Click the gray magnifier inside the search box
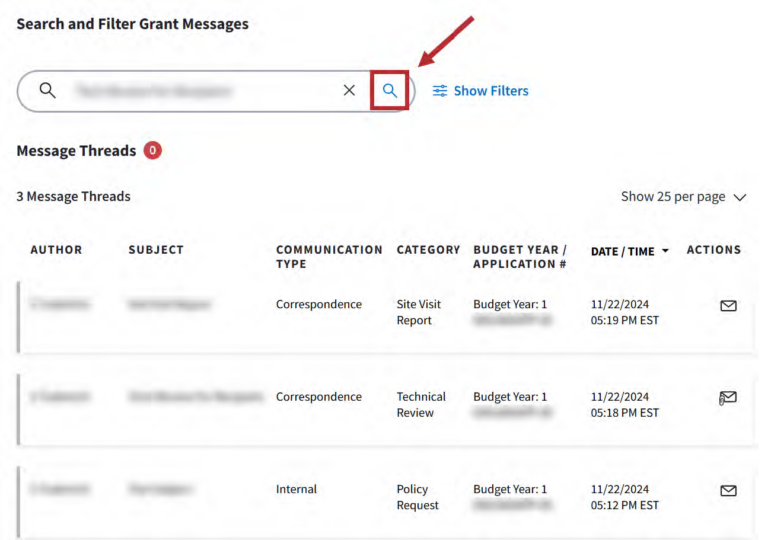 tap(47, 91)
